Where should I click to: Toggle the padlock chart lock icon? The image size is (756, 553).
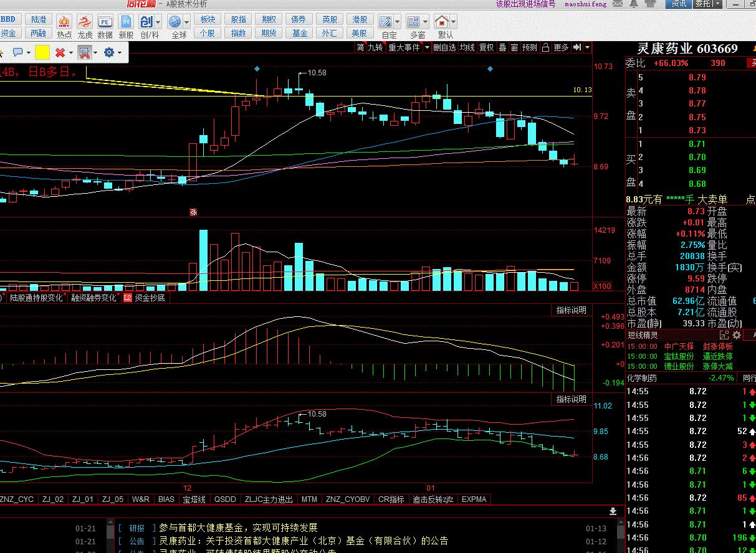coord(545,47)
